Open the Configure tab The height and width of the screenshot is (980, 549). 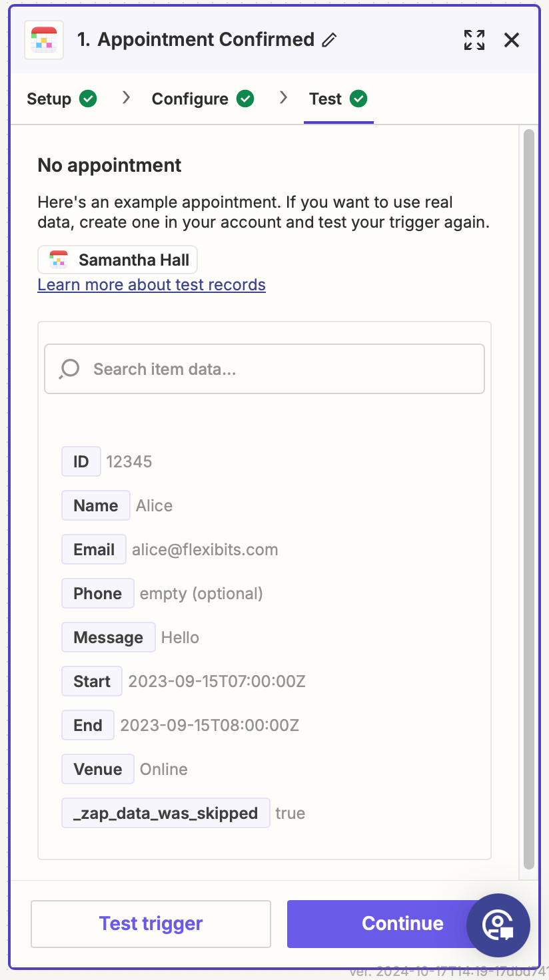pyautogui.click(x=190, y=99)
